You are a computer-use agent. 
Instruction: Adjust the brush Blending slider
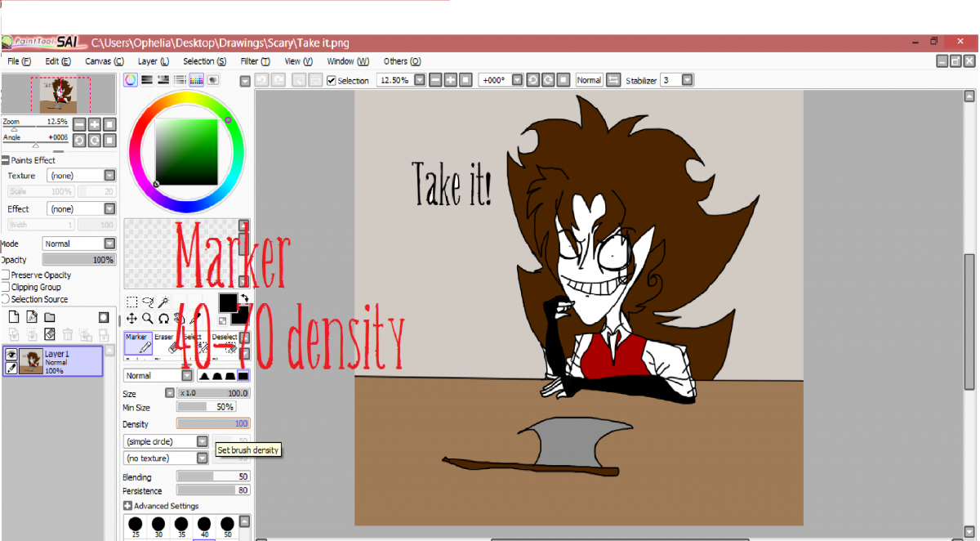point(213,476)
